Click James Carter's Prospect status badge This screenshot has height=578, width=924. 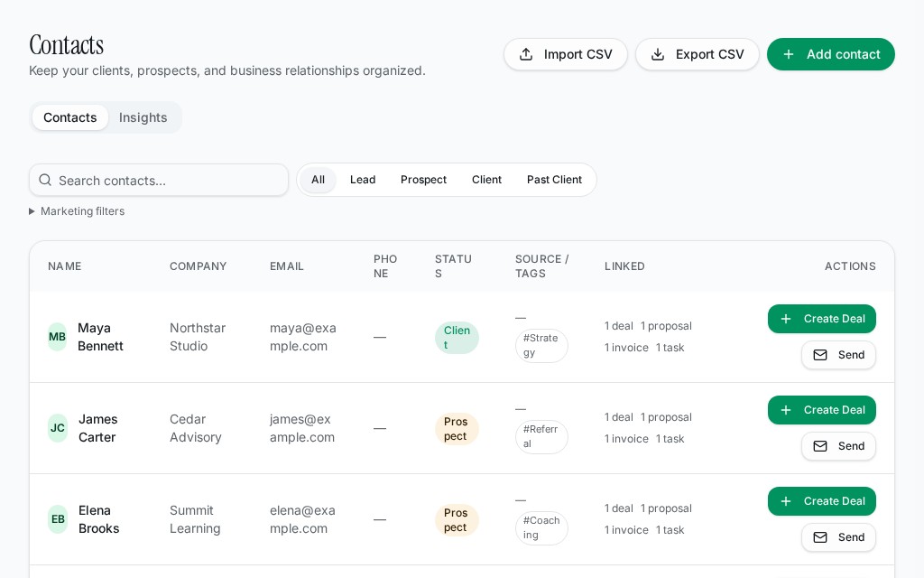pos(457,429)
